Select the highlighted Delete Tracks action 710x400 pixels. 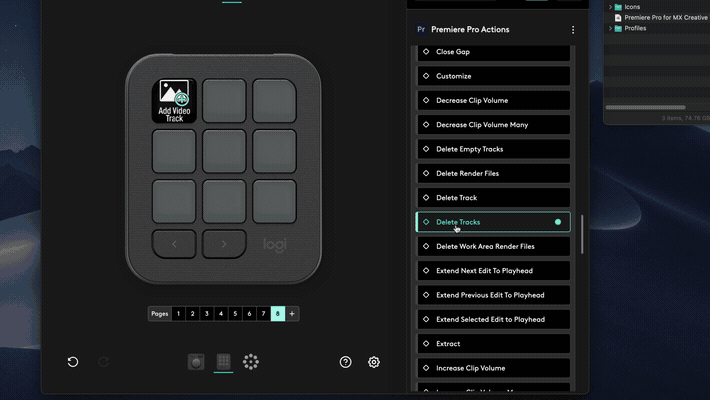(x=494, y=222)
